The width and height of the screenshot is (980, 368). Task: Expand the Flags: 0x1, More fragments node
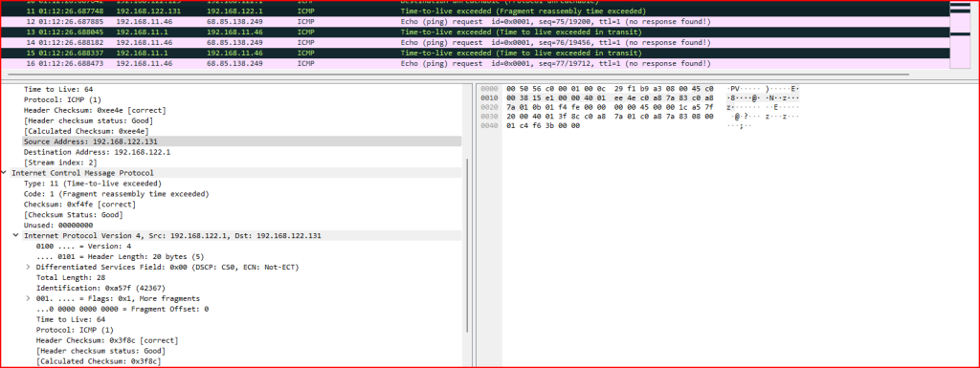28,298
